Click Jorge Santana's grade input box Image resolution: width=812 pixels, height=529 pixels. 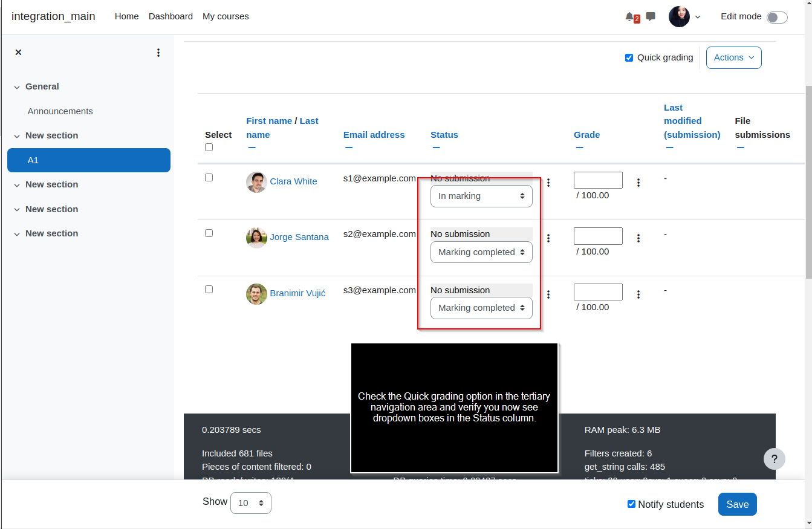click(x=598, y=236)
